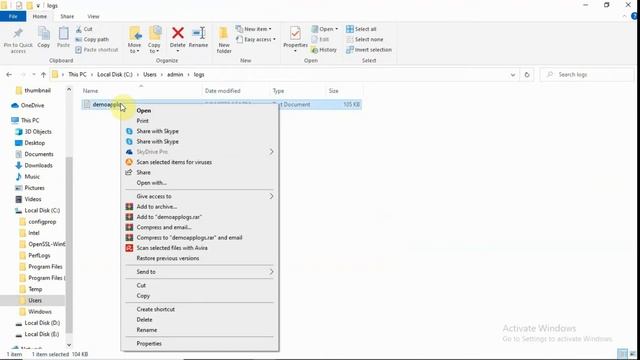640x360 pixels.
Task: Click Select all in the ribbon
Action: click(x=361, y=29)
